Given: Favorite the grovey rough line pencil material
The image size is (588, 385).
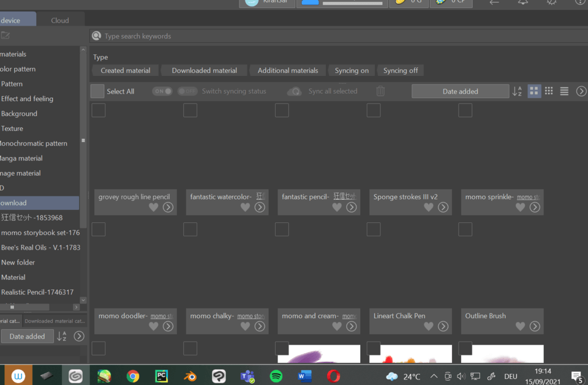Looking at the screenshot, I should pos(153,207).
